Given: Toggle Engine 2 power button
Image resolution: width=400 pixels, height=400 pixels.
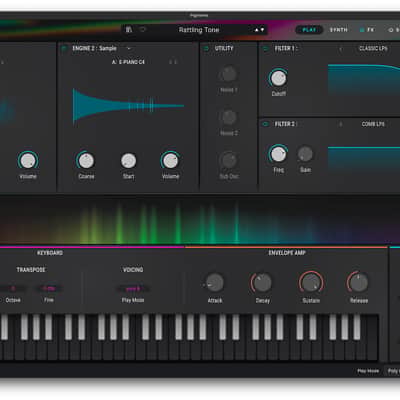Looking at the screenshot, I should point(64,49).
